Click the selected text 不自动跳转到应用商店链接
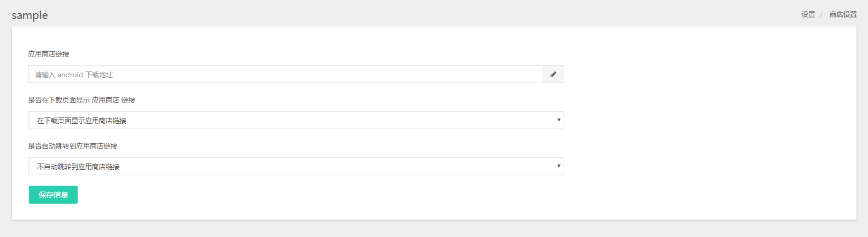868x237 pixels. pos(78,167)
